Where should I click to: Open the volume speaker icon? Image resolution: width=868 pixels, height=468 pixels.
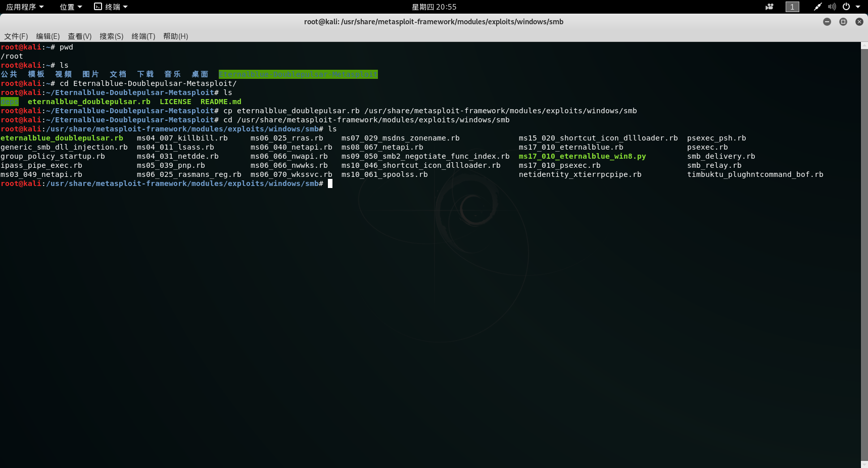pos(832,7)
